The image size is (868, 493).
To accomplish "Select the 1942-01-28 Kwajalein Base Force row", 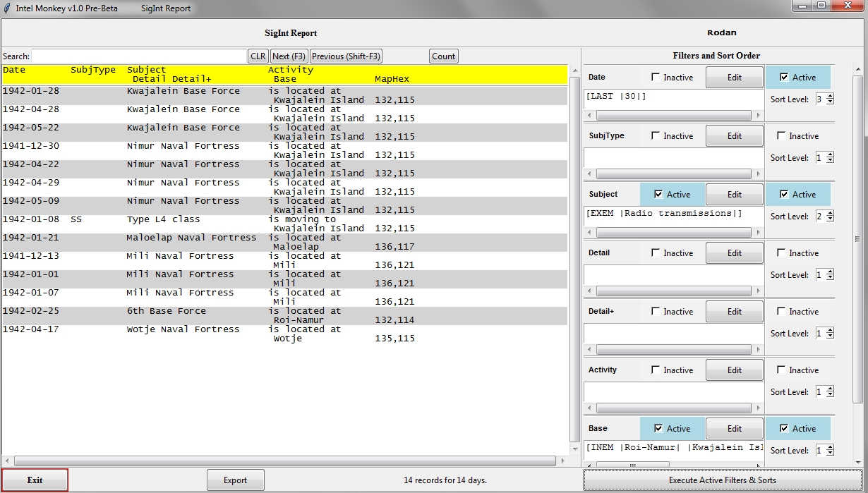I will [x=285, y=95].
